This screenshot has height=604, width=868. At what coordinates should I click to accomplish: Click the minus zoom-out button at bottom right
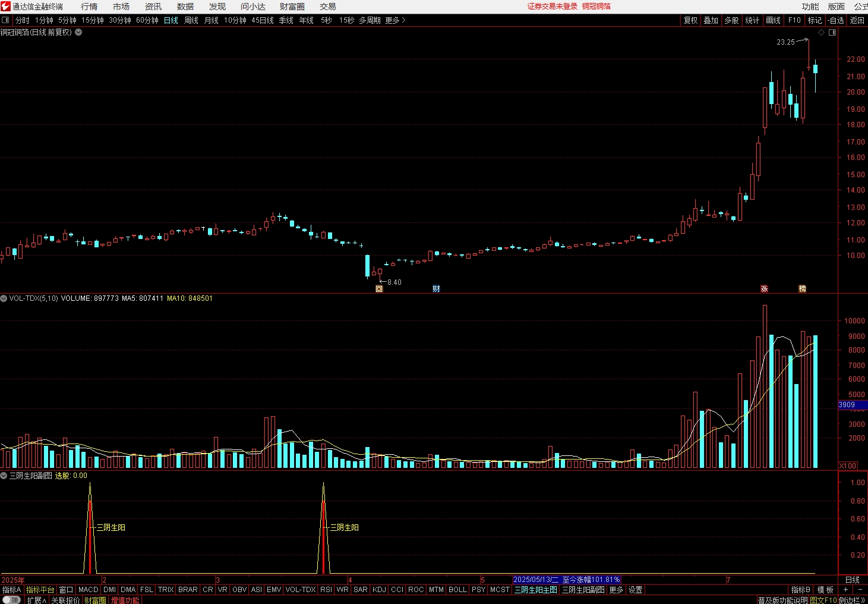(x=860, y=590)
